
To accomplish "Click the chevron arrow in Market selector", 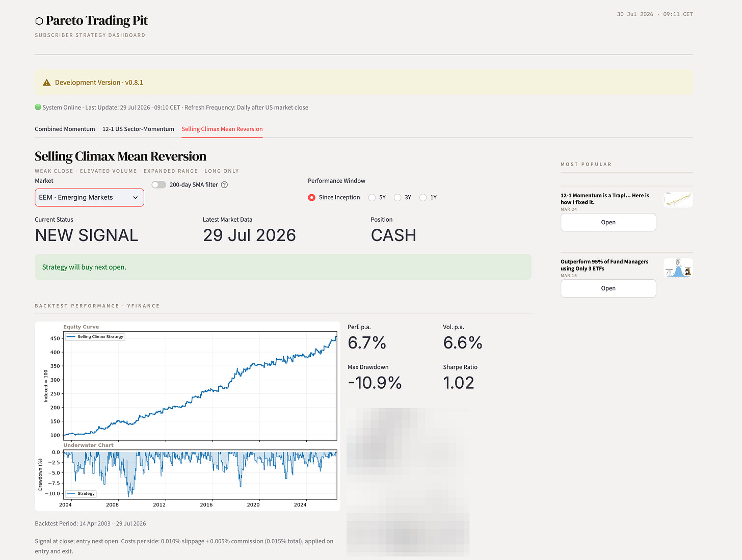I will pyautogui.click(x=136, y=198).
